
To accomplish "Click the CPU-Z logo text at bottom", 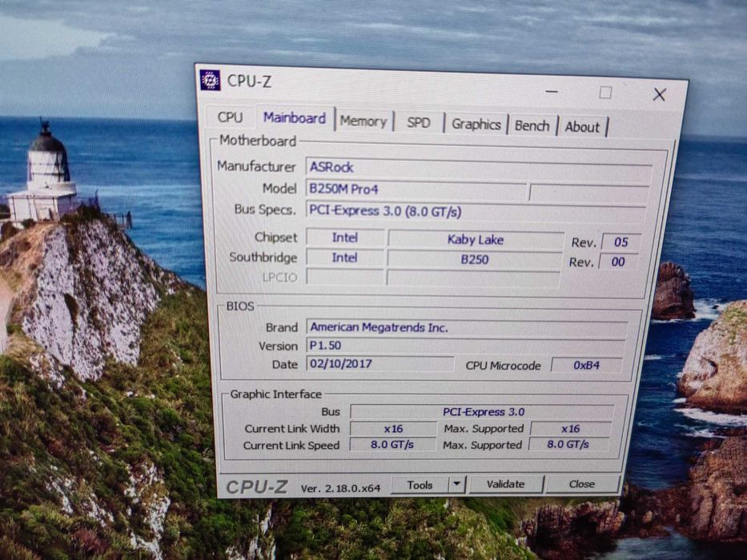I will tap(257, 486).
